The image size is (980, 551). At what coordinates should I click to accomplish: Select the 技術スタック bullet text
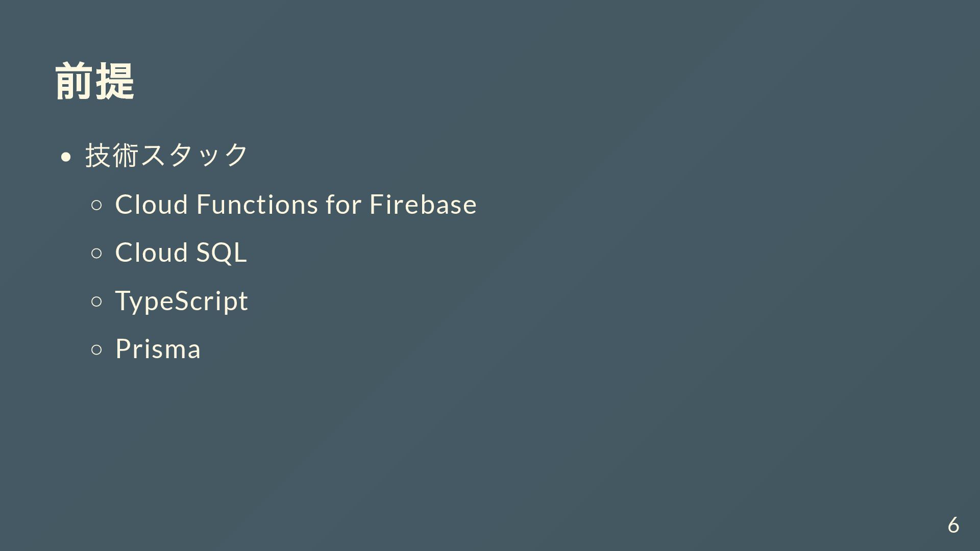coord(166,155)
